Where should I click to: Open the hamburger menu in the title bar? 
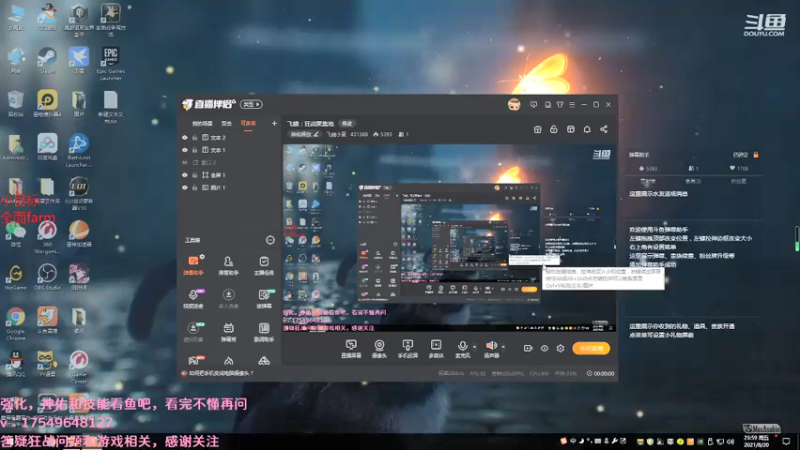(572, 105)
